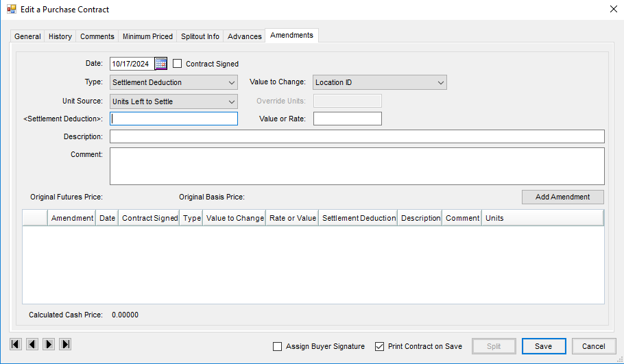624x364 pixels.
Task: Click the Date column header in grid
Action: pos(107,218)
